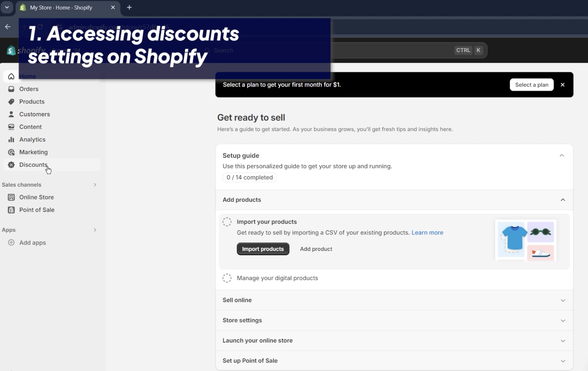Click the Orders sidebar icon

coord(11,89)
